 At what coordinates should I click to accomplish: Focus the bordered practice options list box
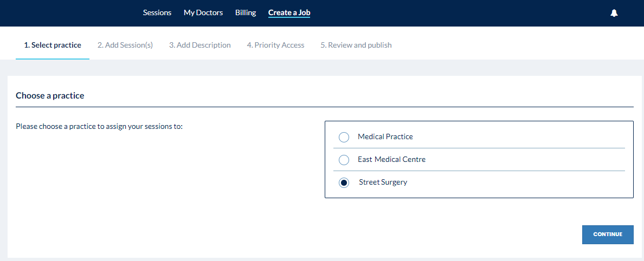pos(479,160)
